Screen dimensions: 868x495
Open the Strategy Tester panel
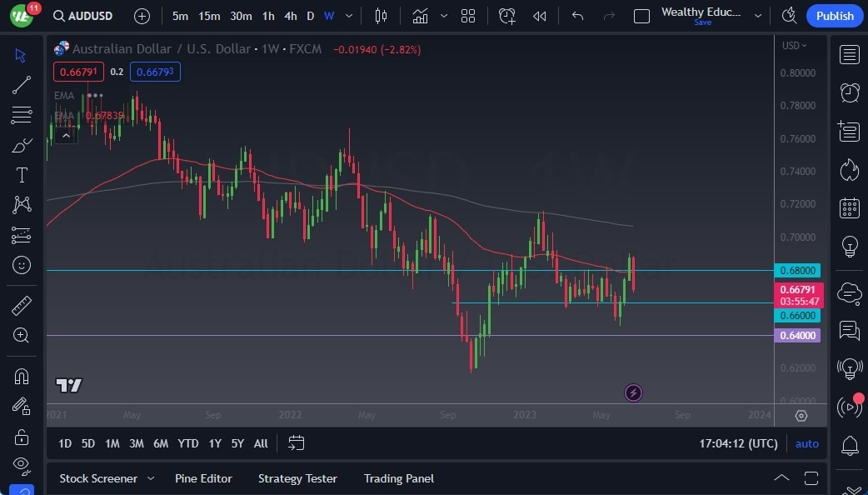pyautogui.click(x=297, y=478)
